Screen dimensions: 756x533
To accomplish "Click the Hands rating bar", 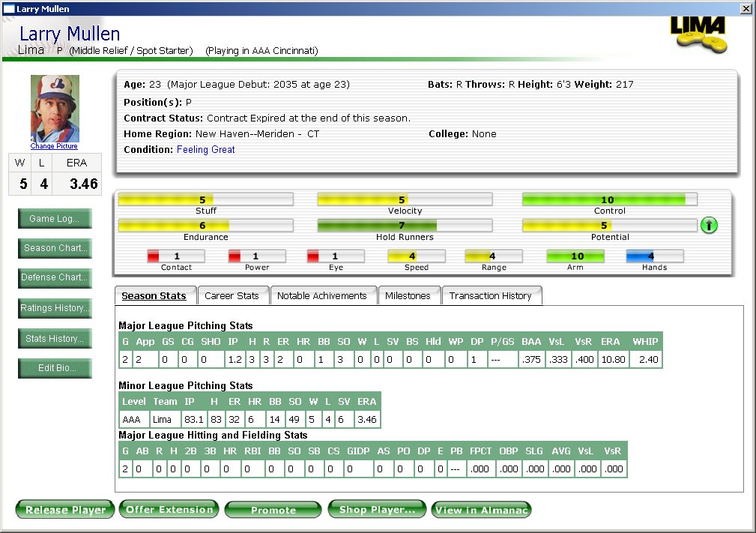I will coord(655,256).
